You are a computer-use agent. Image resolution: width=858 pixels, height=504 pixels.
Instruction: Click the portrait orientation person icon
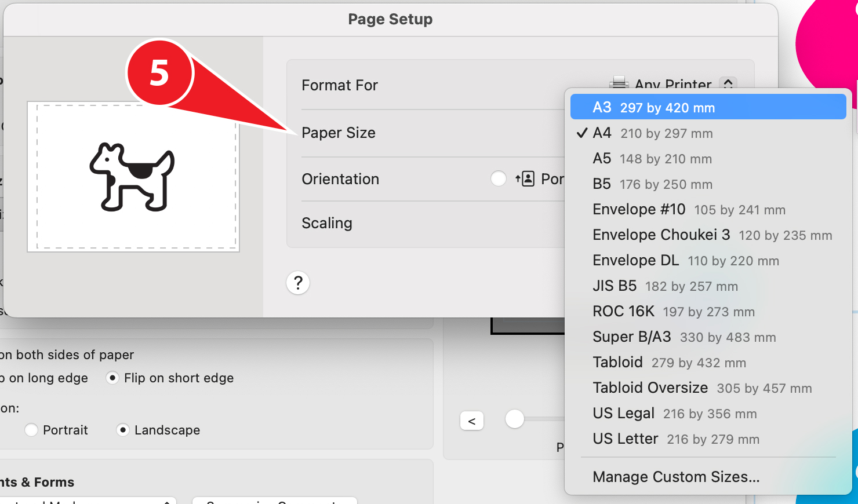(x=525, y=178)
